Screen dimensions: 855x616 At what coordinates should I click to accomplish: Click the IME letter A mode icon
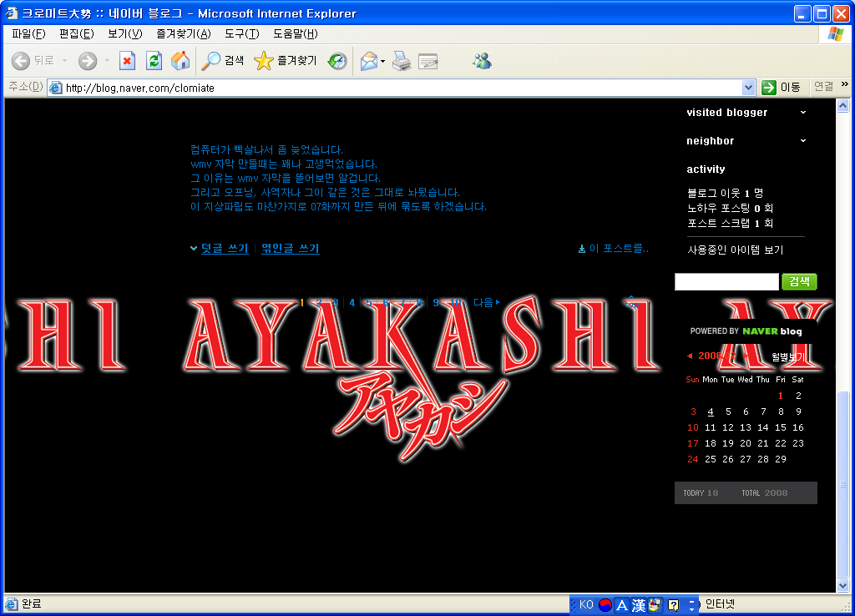621,604
